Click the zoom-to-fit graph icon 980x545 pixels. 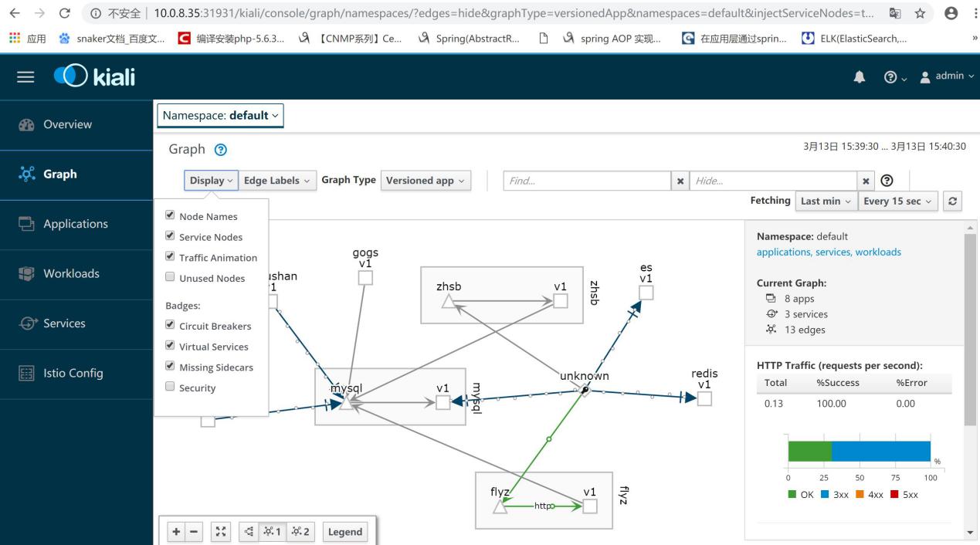(222, 531)
